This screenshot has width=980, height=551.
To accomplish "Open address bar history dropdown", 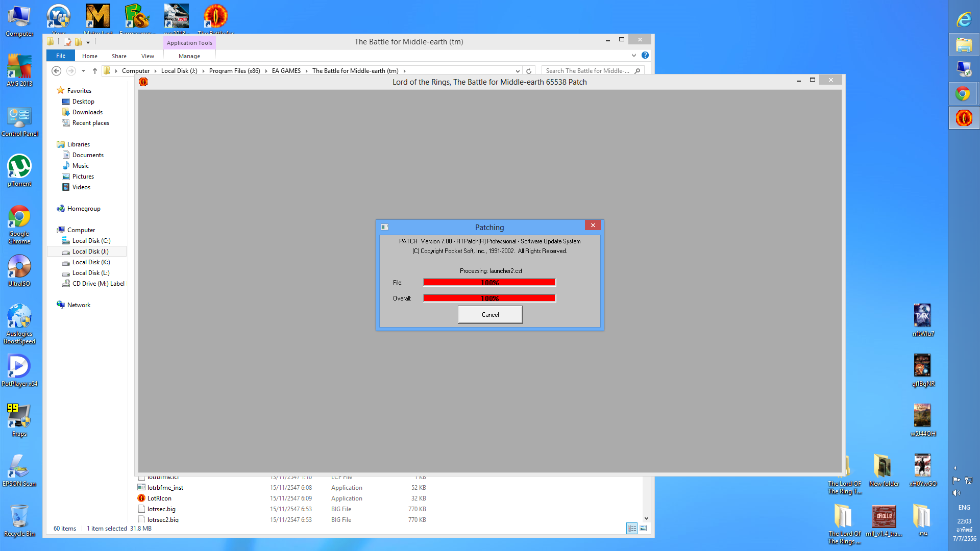I will click(518, 71).
